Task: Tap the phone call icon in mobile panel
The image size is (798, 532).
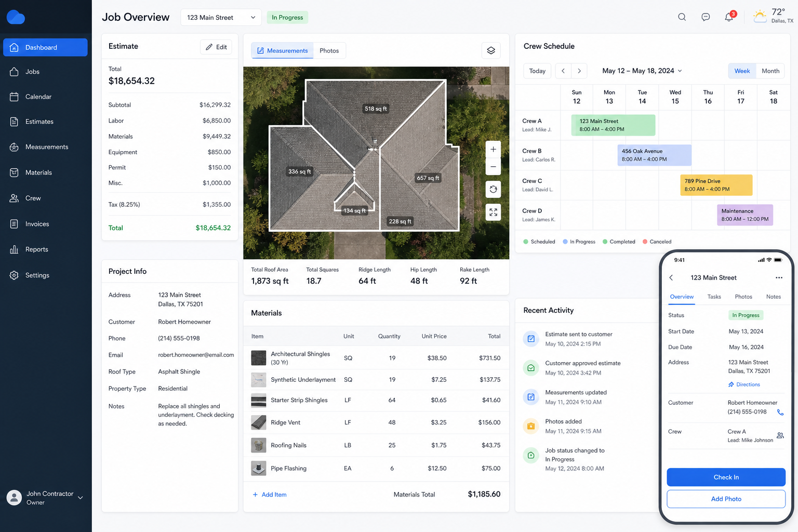Action: (x=780, y=412)
